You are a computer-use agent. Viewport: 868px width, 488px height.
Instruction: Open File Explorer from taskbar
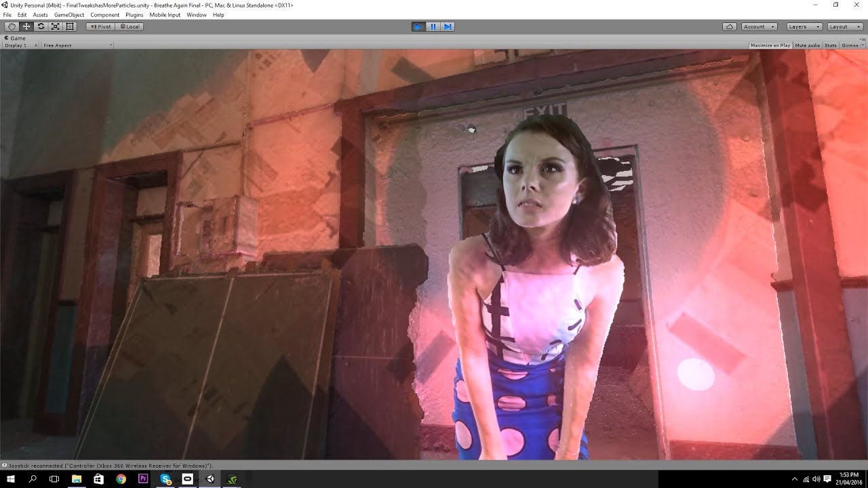point(77,479)
